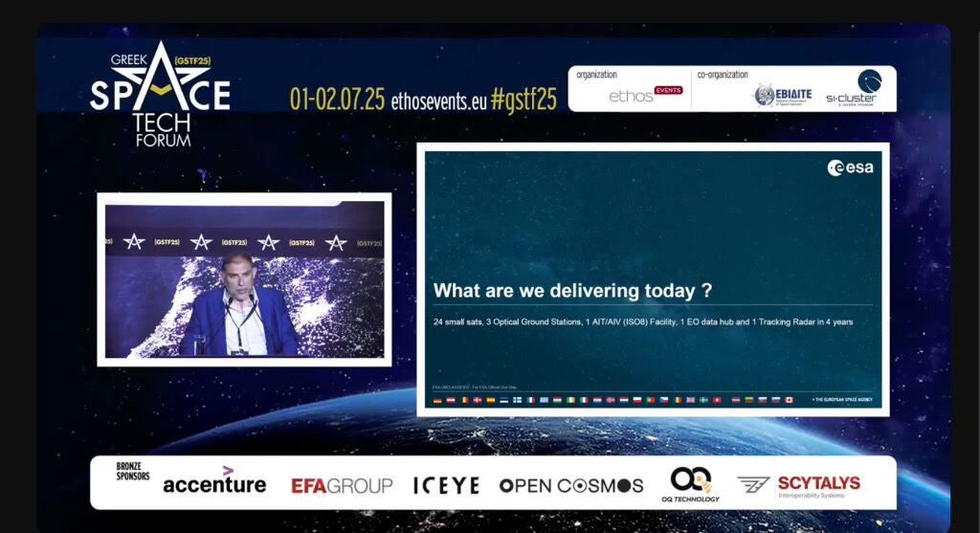Click the esa logo on the slide

[x=850, y=167]
